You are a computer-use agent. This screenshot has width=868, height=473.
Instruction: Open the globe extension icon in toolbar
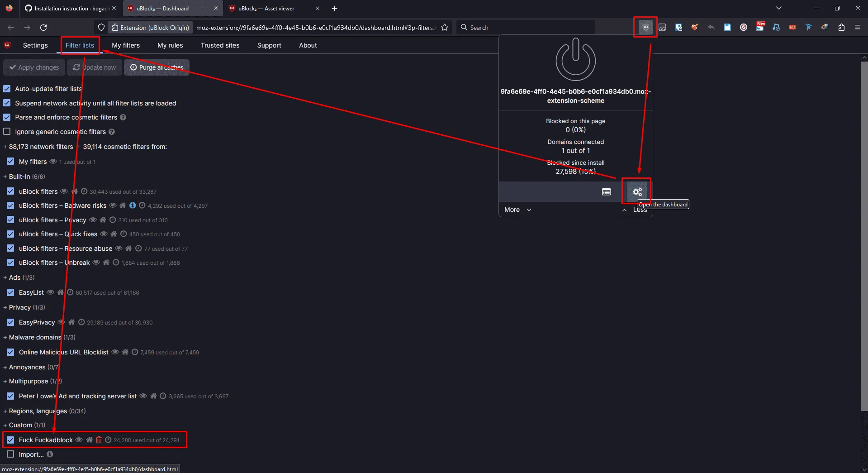[825, 27]
